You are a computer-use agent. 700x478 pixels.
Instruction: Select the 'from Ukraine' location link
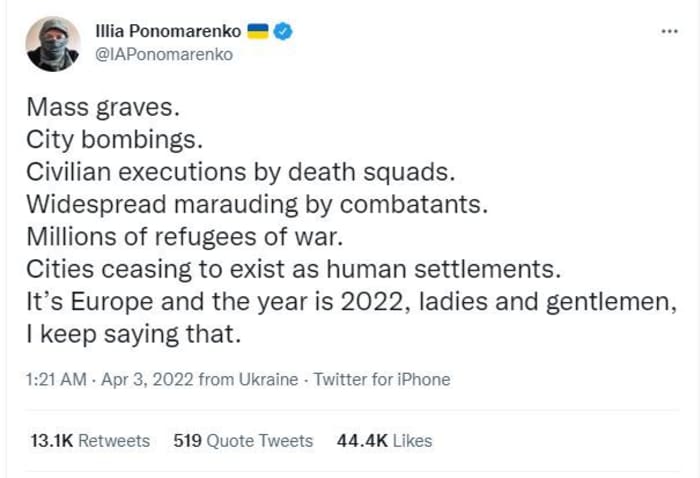248,379
